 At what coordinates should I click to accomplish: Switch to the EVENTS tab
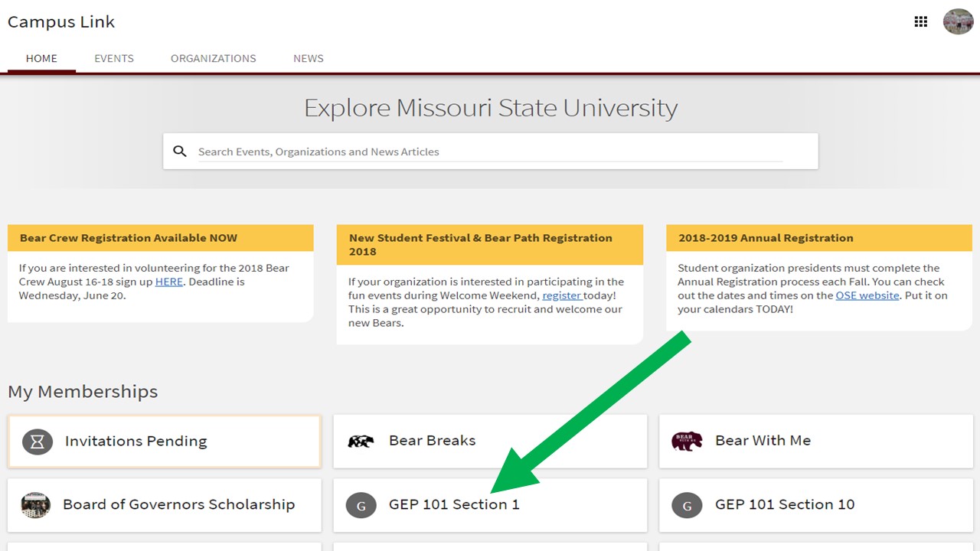(113, 58)
